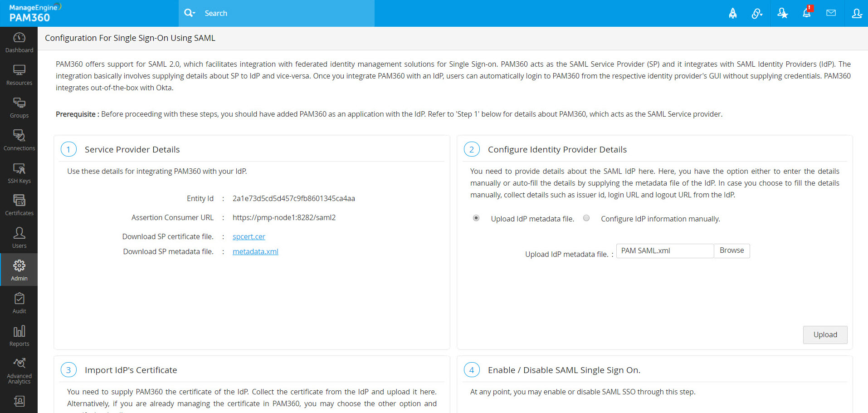
Task: Launch Advanced Analytics from the sidebar
Action: 19,371
